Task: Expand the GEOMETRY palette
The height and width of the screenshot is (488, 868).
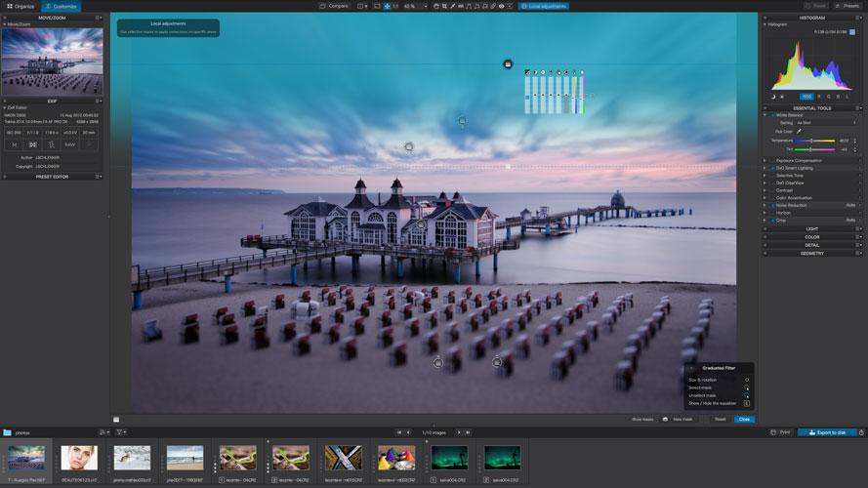Action: click(x=811, y=253)
